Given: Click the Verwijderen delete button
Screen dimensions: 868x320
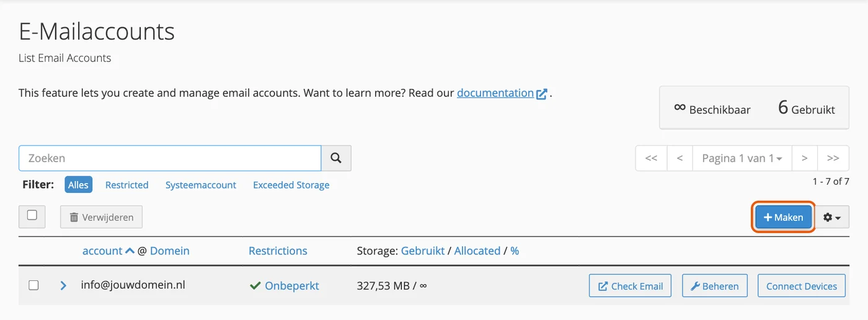Looking at the screenshot, I should click(x=101, y=217).
